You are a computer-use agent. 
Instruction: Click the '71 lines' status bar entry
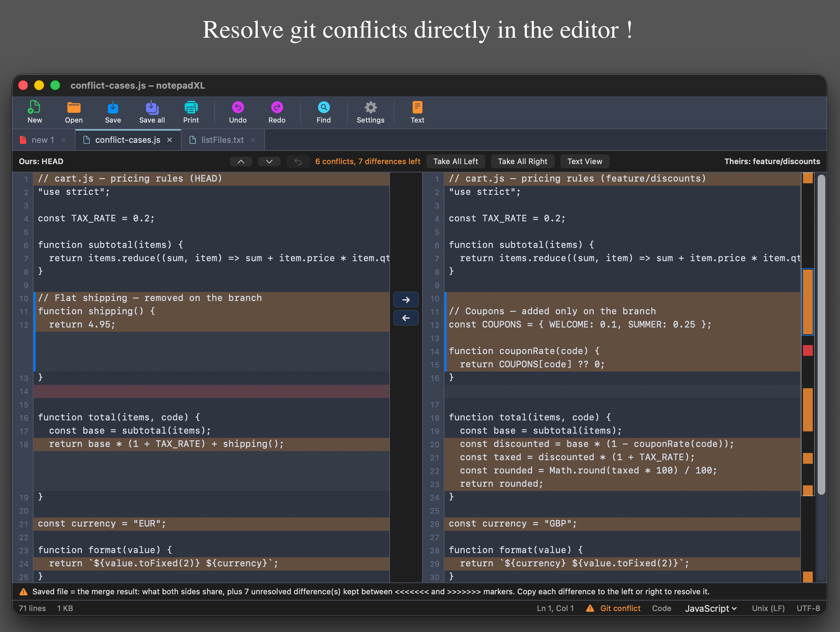32,609
